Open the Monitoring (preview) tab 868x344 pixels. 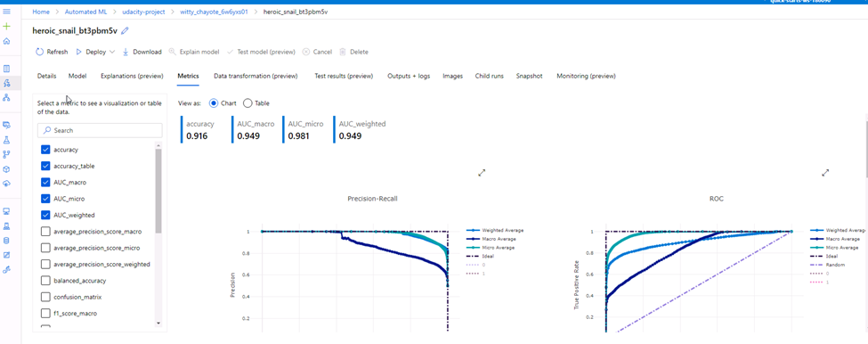(x=586, y=76)
